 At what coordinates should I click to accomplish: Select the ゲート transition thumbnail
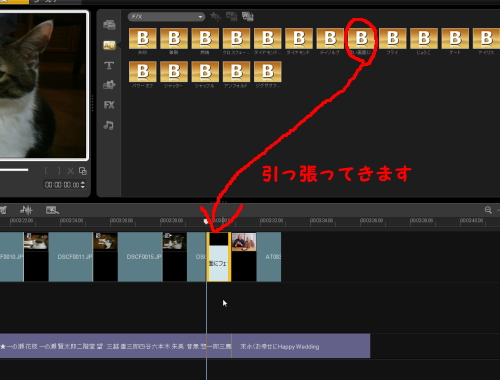455,39
